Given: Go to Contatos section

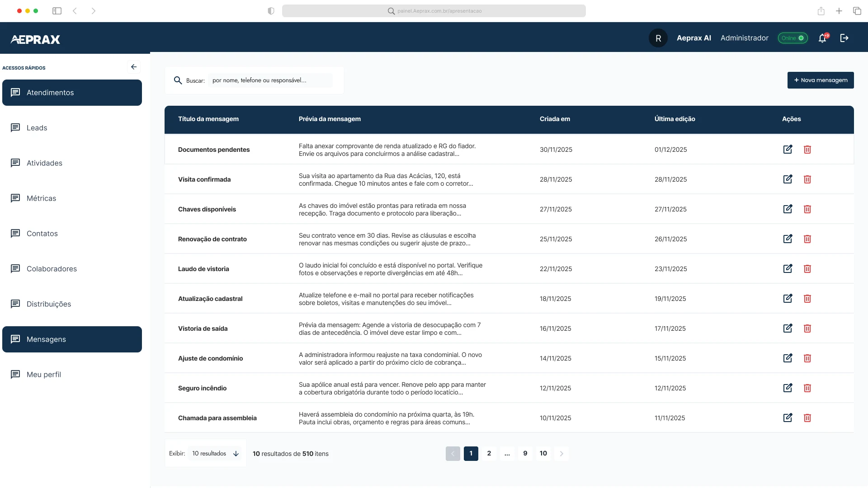Looking at the screenshot, I should pos(72,234).
